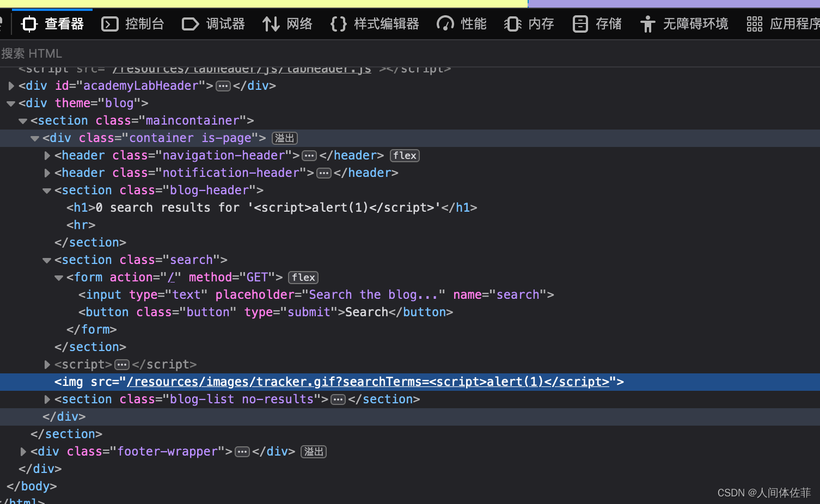820x504 pixels.
Task: Expand the script node below search section
Action: click(x=47, y=365)
